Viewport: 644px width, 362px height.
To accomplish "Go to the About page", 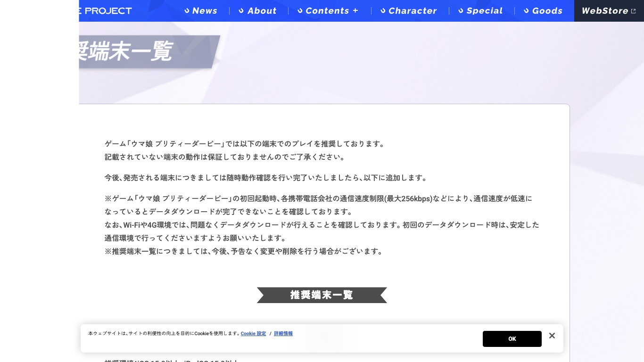I will point(258,11).
